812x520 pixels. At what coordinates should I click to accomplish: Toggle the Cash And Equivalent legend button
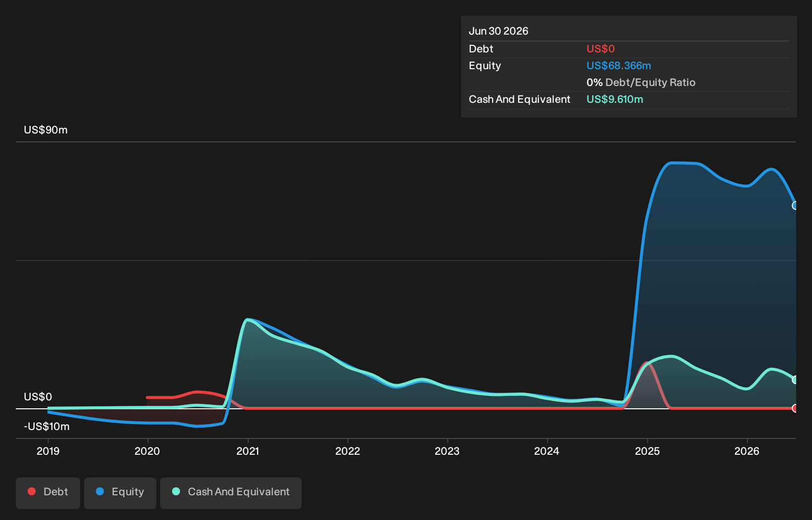[x=231, y=493]
